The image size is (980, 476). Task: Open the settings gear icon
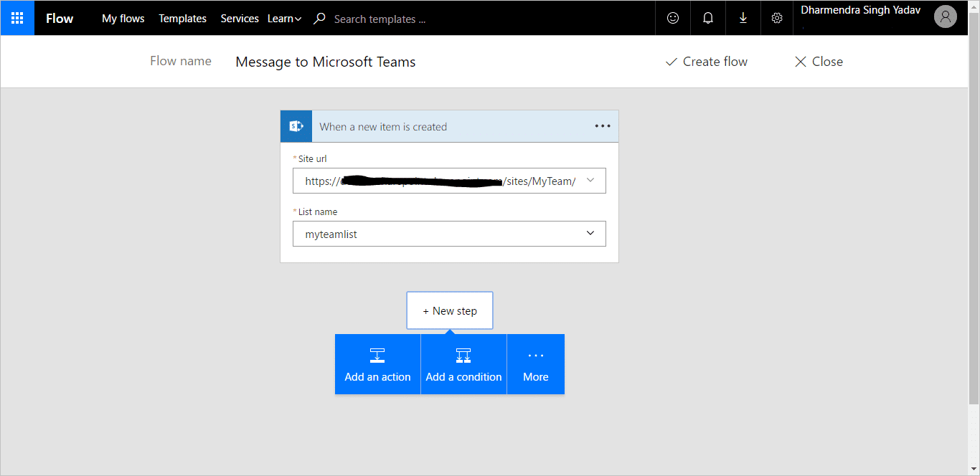click(x=777, y=18)
